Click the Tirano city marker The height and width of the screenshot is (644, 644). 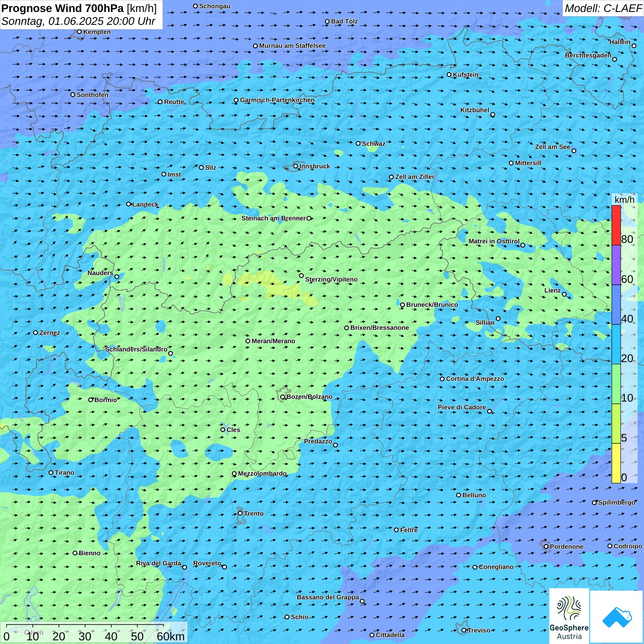pyautogui.click(x=51, y=472)
